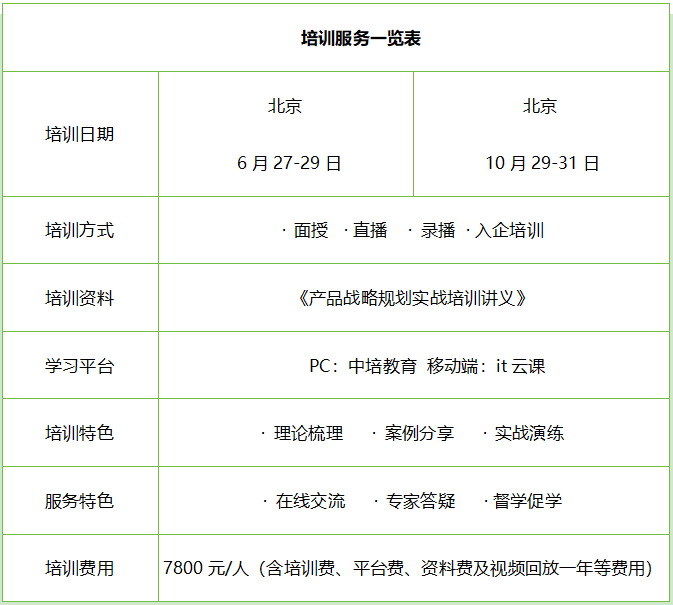Click the 理论梳理 feature item
This screenshot has width=673, height=605.
click(x=308, y=433)
